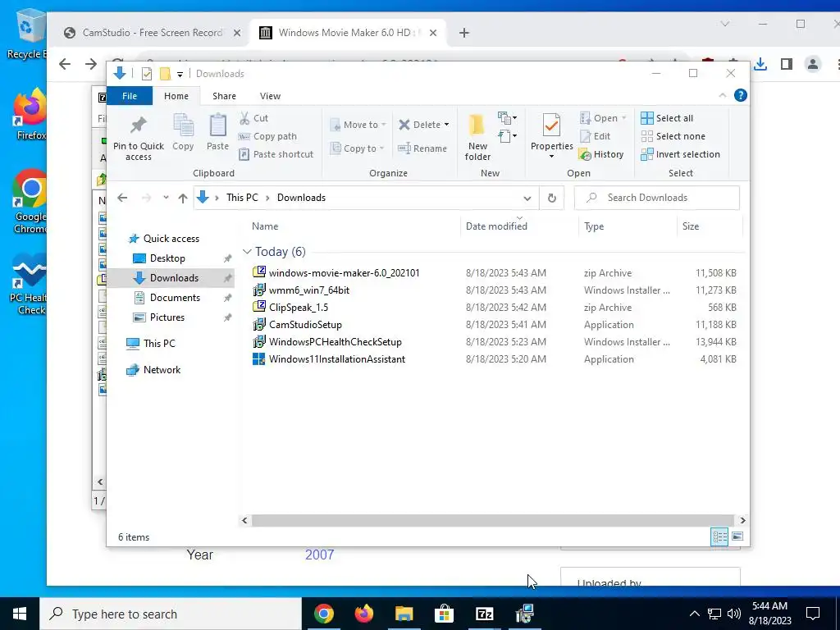Select Network in navigation pane
Viewport: 840px width, 630px height.
(x=162, y=370)
